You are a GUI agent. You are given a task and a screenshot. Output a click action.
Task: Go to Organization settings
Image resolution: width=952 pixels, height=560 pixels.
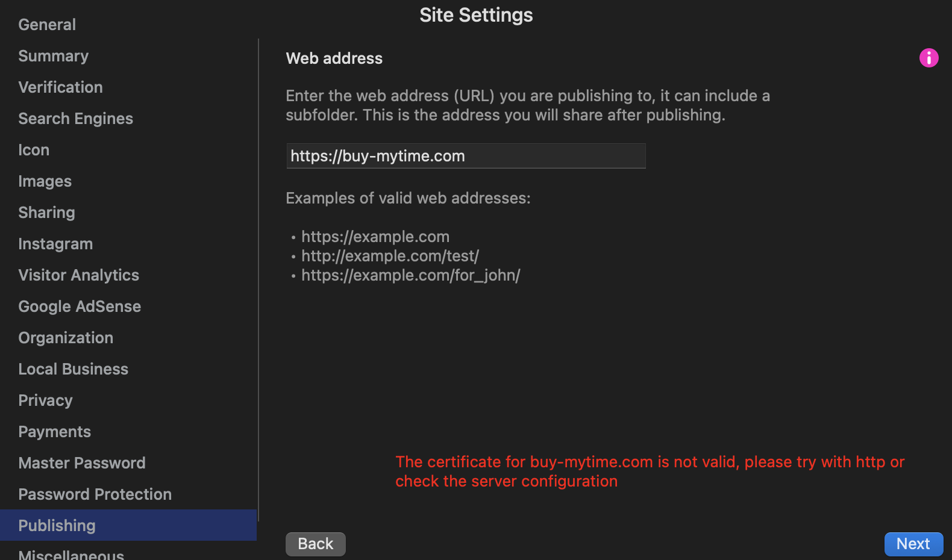(x=66, y=338)
